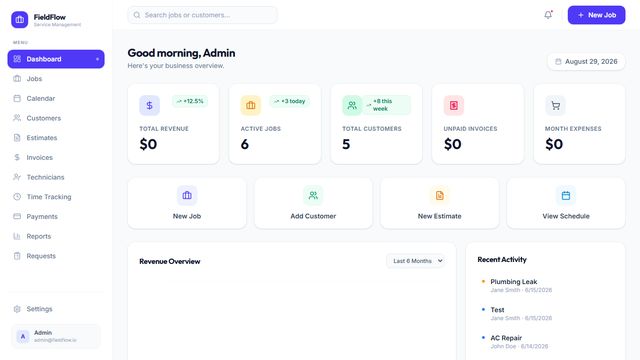Click the search magnifier icon
Image resolution: width=640 pixels, height=360 pixels.
coord(137,15)
